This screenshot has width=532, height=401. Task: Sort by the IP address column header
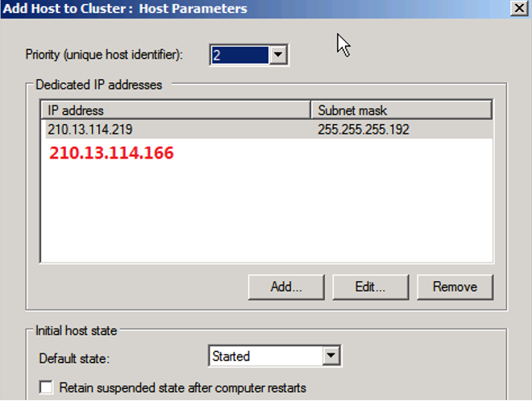pyautogui.click(x=175, y=110)
